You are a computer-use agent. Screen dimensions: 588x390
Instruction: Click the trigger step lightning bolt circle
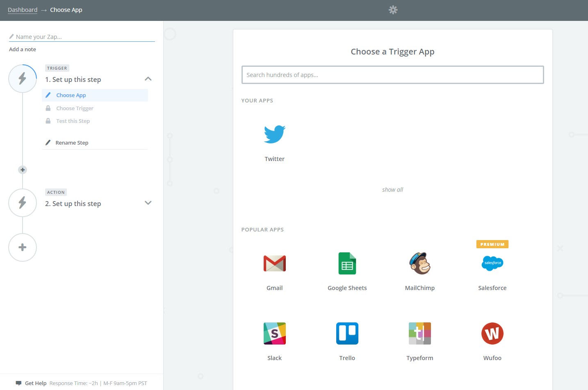pos(23,78)
